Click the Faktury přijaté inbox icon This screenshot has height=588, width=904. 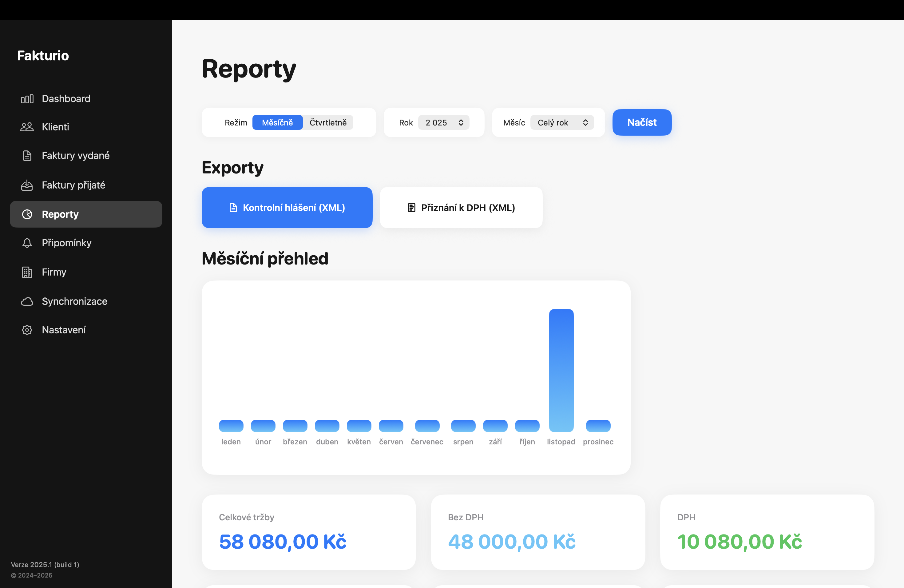27,185
